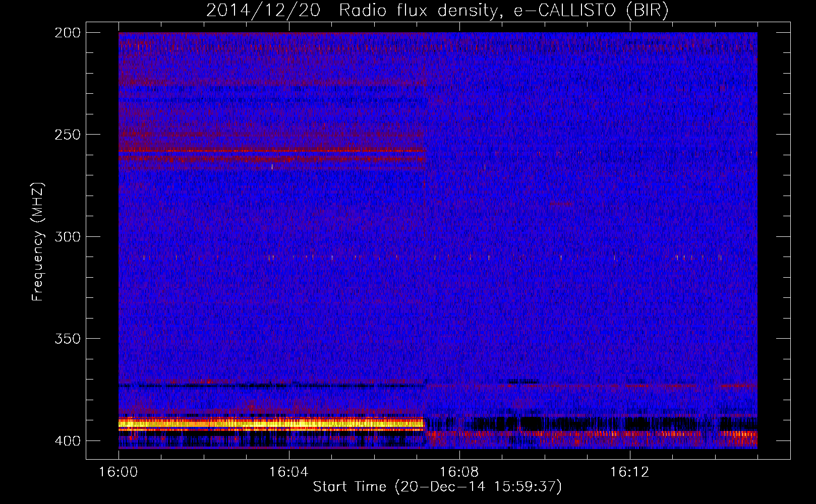
Task: Click the 'Frequency (MHZ)' axis label
Action: pos(38,242)
